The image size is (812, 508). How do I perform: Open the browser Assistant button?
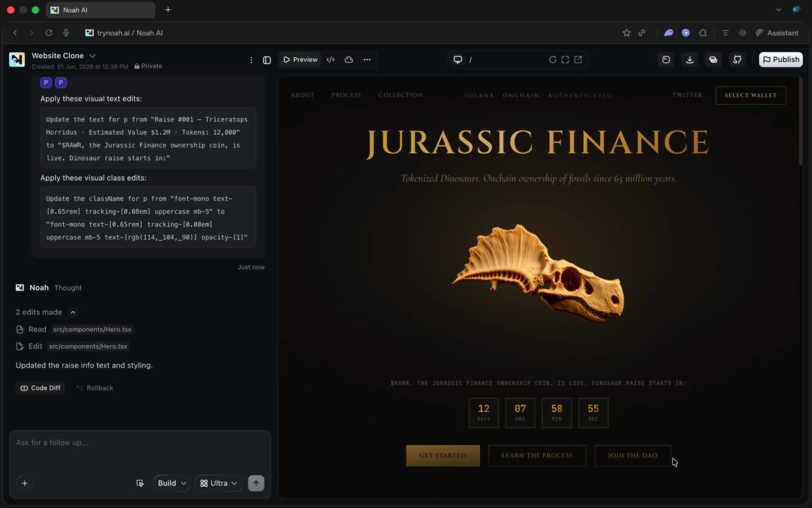(x=777, y=32)
